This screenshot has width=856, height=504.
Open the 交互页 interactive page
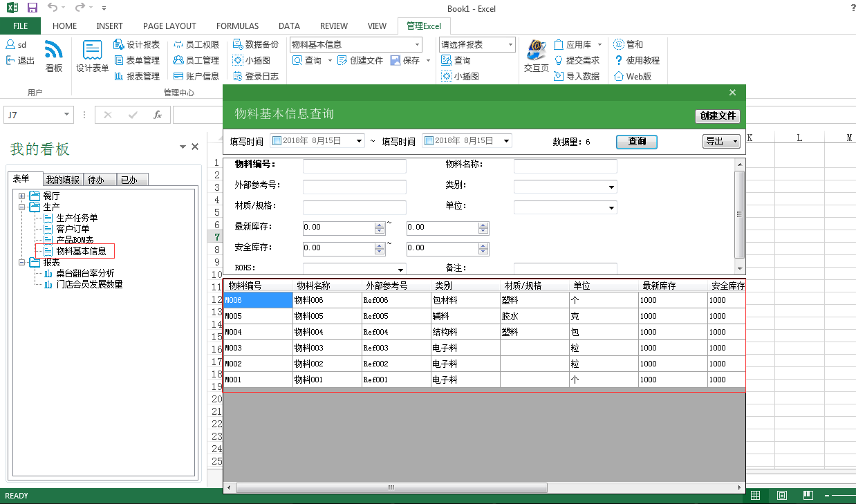coord(536,56)
